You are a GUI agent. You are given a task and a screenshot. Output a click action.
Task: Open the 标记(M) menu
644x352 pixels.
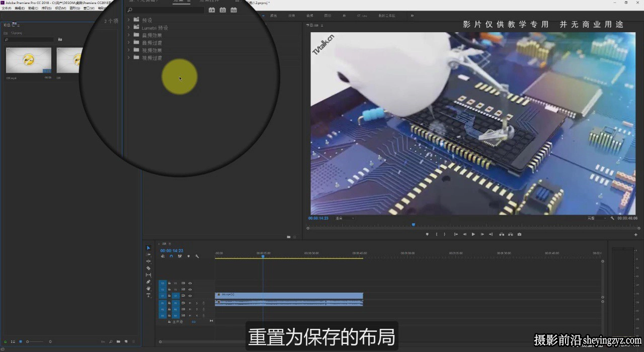[x=60, y=8]
